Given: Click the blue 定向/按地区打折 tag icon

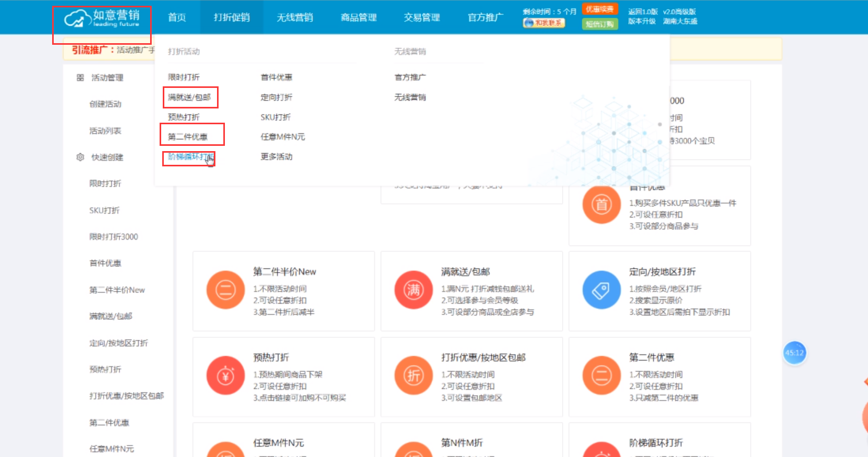Looking at the screenshot, I should point(601,290).
